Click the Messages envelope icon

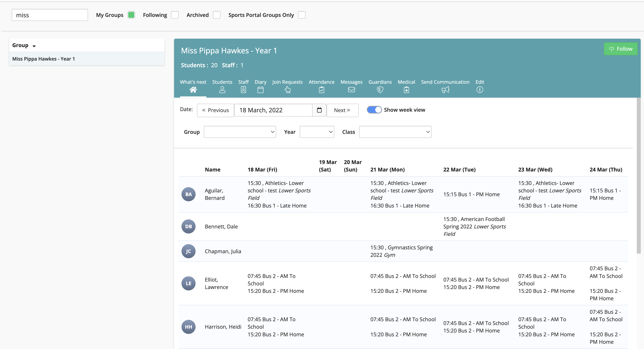tap(351, 90)
